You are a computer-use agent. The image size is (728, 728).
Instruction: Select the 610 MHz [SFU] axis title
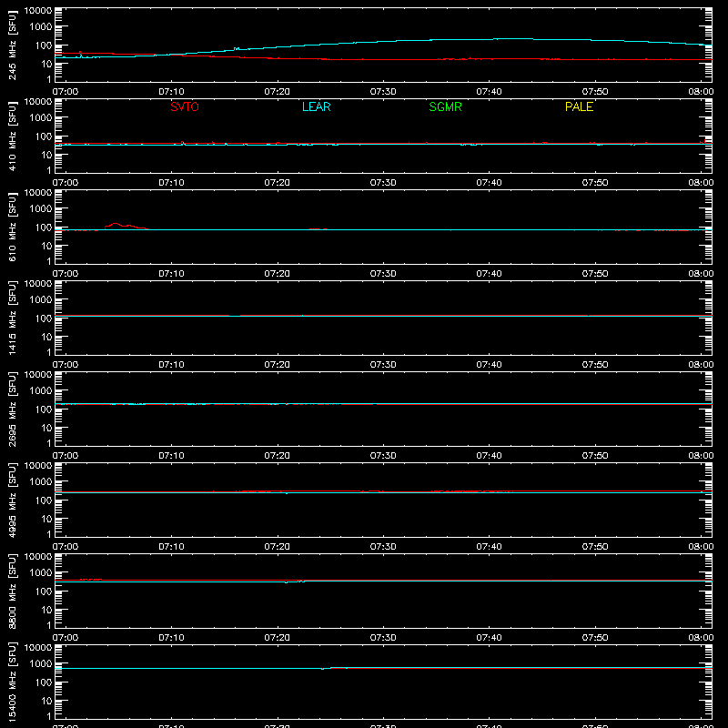pyautogui.click(x=13, y=227)
